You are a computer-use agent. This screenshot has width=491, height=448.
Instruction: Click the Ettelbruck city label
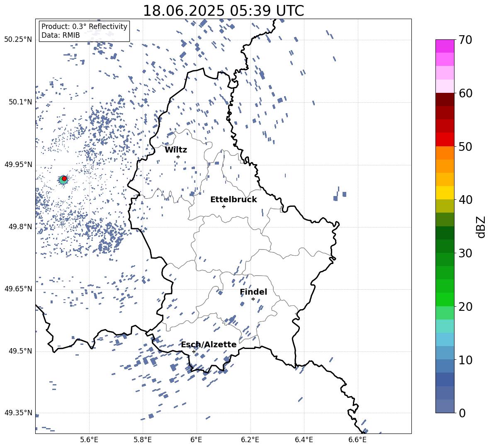(x=233, y=200)
